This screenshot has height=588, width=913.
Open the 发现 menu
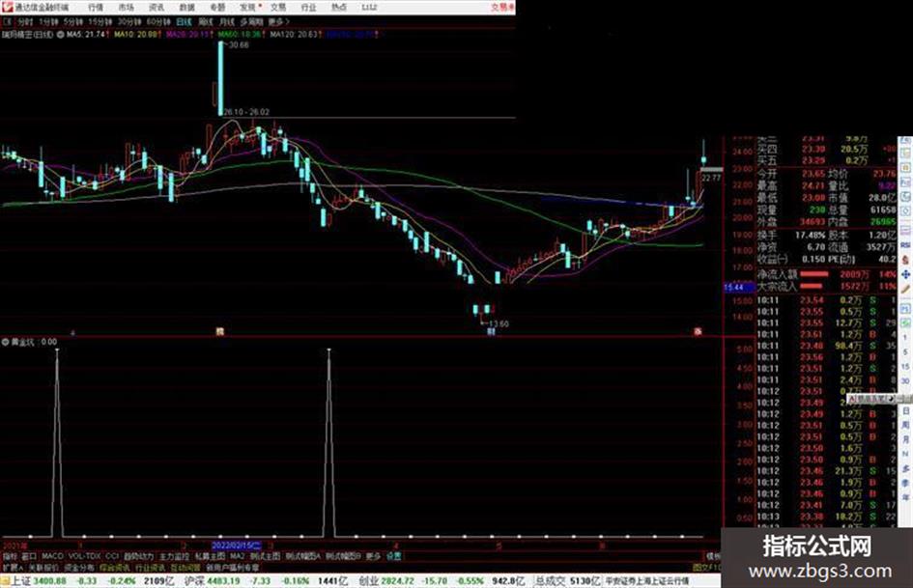248,7
